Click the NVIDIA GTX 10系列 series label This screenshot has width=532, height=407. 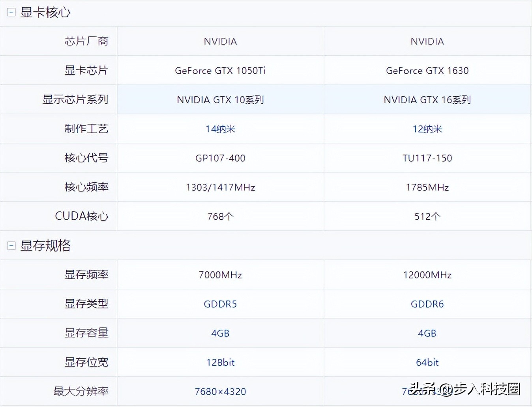[220, 100]
